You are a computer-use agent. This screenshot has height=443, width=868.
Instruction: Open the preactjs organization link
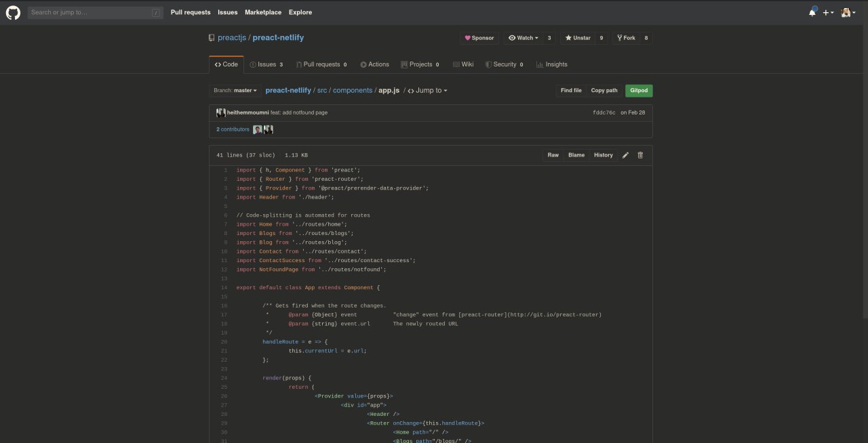click(231, 38)
